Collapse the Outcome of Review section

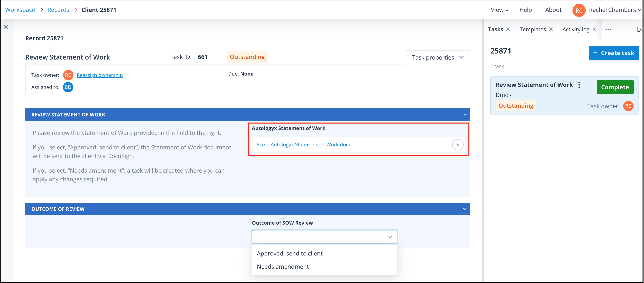coord(465,209)
